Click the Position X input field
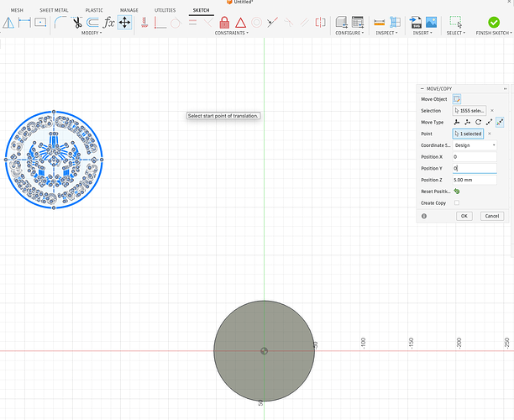Image resolution: width=514 pixels, height=420 pixels. [x=475, y=157]
